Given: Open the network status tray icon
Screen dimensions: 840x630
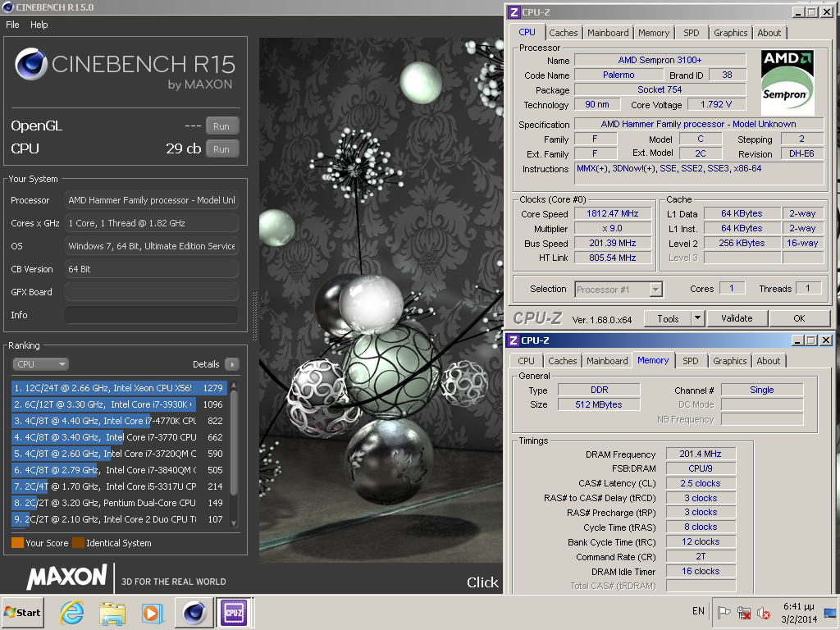Looking at the screenshot, I should pos(743,612).
